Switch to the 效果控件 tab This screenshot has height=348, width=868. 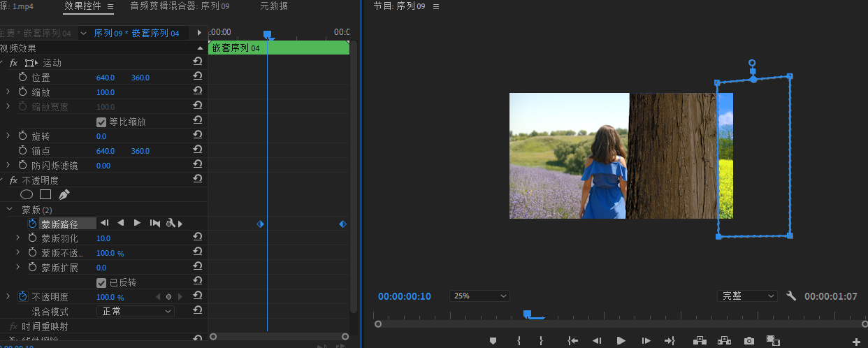pyautogui.click(x=84, y=6)
